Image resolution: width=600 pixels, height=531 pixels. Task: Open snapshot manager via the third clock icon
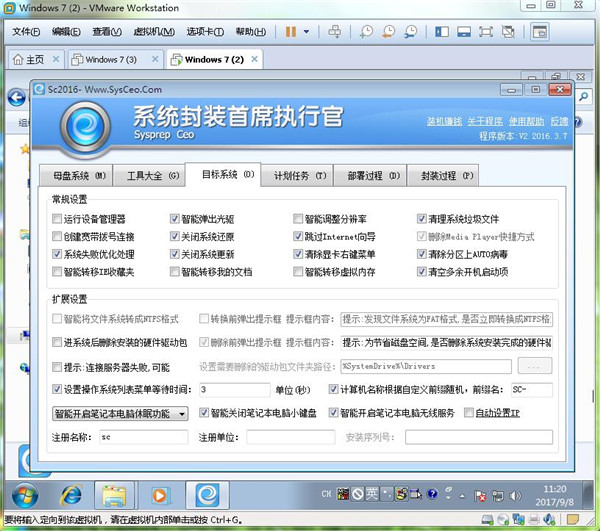click(x=411, y=31)
